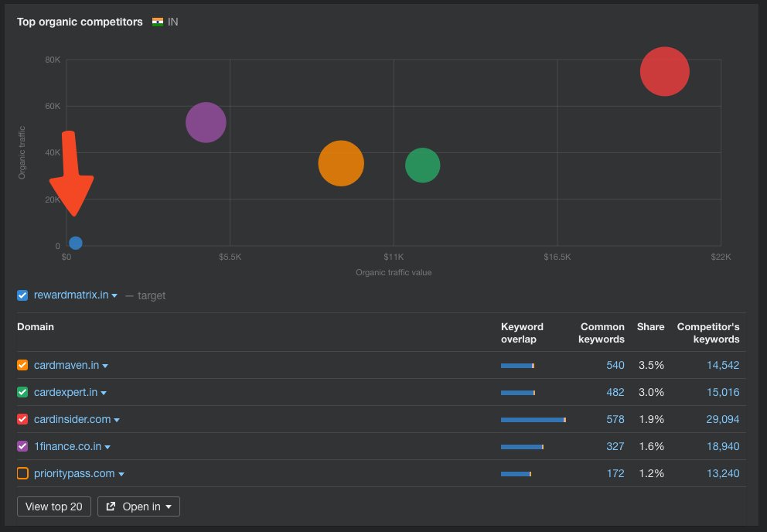The height and width of the screenshot is (532, 767).
Task: Open the 1finance.co.in domain link
Action: coord(67,446)
